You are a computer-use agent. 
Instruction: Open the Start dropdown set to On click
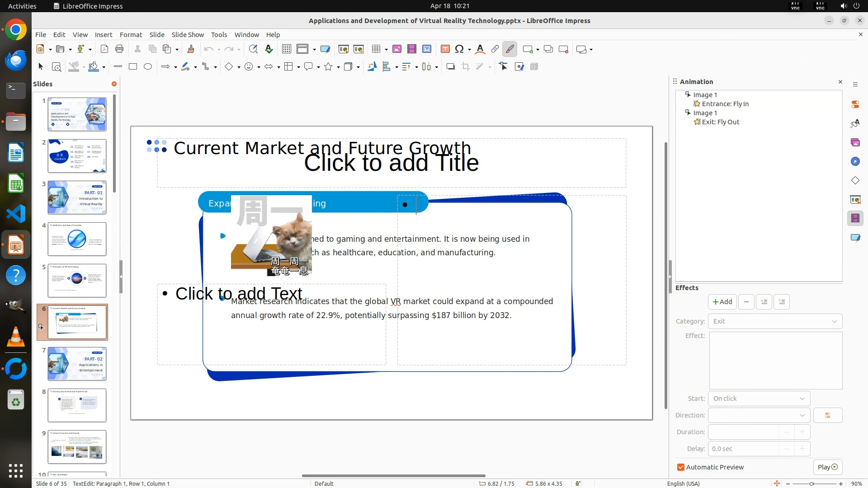tap(759, 399)
